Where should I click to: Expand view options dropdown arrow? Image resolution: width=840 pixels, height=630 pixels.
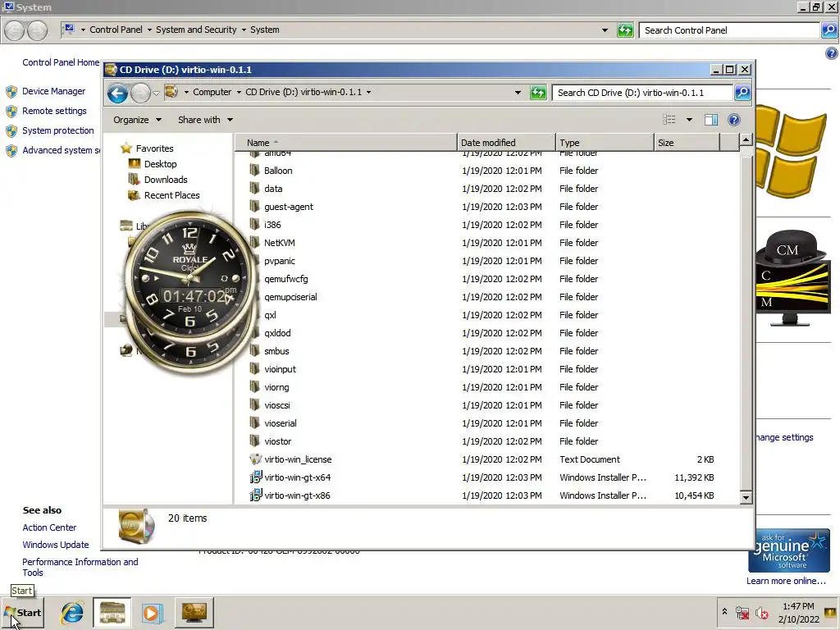pyautogui.click(x=689, y=120)
